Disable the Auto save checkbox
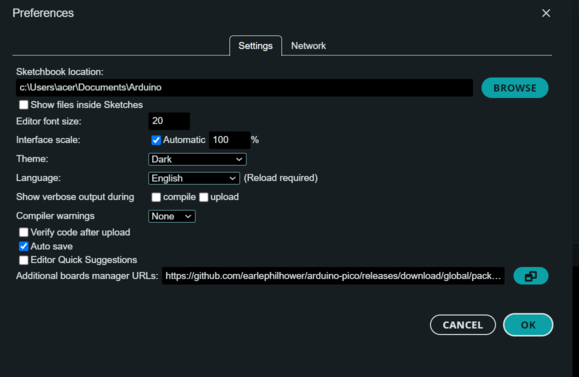This screenshot has width=579, height=377. pyautogui.click(x=24, y=246)
